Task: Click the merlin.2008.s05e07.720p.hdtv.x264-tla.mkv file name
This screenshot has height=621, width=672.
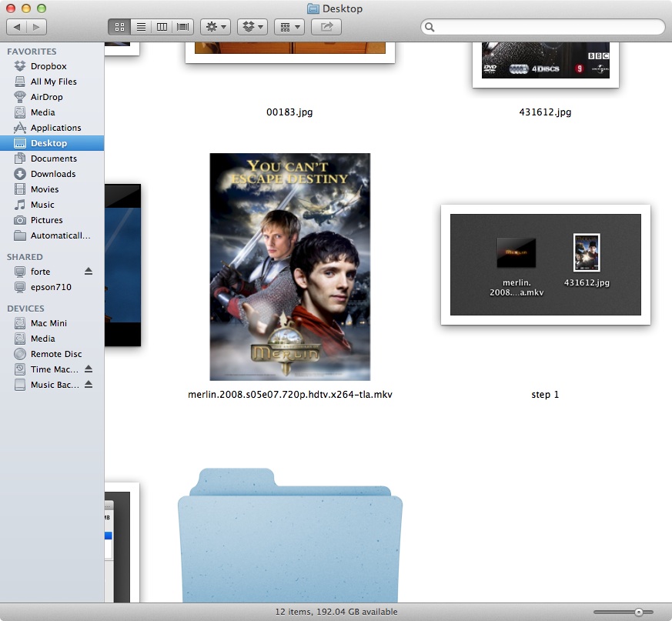Action: coord(290,395)
